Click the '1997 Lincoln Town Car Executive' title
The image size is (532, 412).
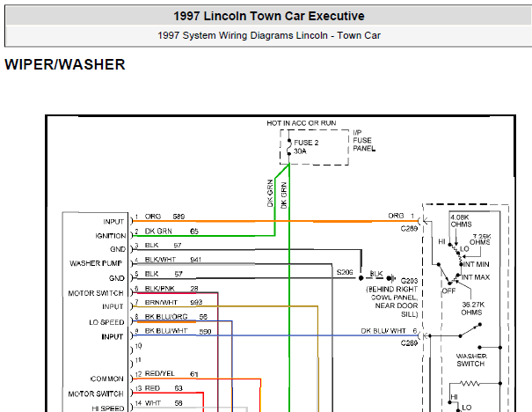[269, 16]
